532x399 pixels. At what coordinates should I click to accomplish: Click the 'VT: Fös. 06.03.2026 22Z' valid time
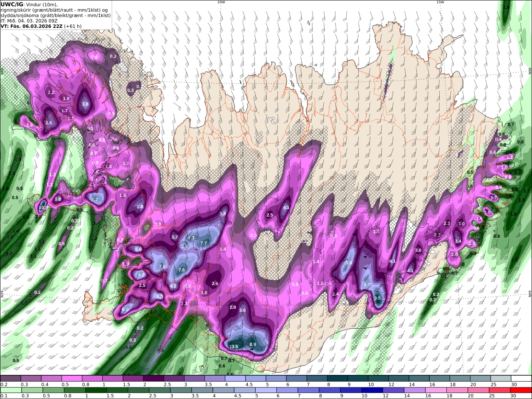click(31, 26)
